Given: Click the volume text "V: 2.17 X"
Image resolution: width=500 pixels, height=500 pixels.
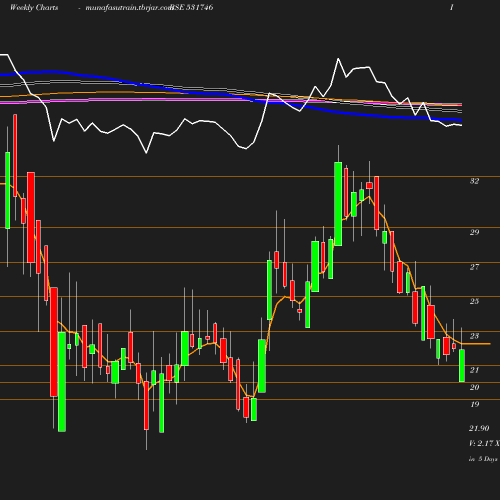Looking at the screenshot, I should point(484,443).
